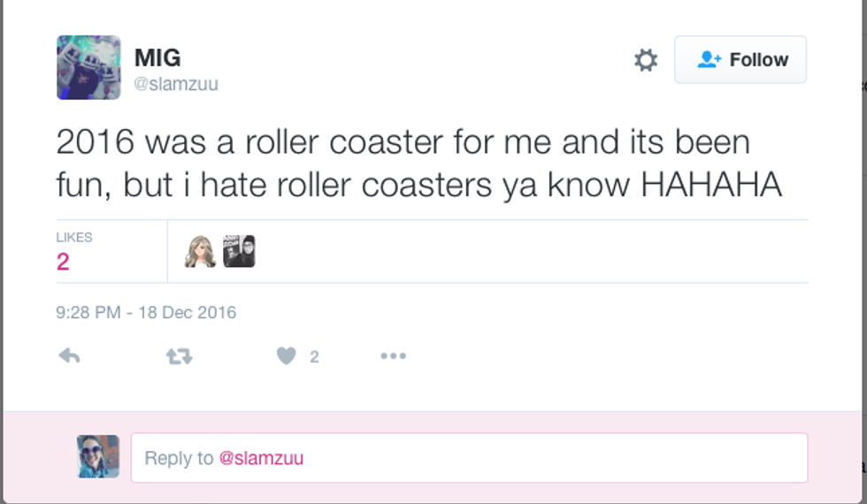This screenshot has width=867, height=504.
Task: Follow the MIG account
Action: click(740, 60)
